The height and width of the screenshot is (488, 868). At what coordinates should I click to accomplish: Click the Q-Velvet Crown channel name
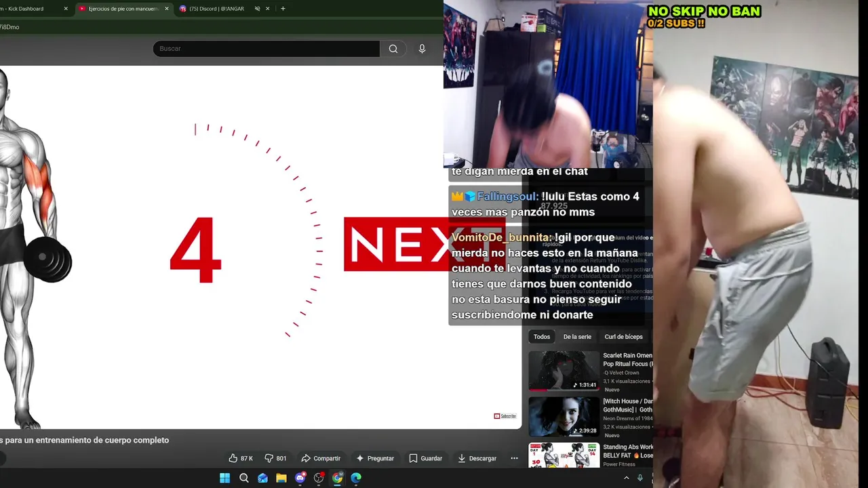click(621, 373)
